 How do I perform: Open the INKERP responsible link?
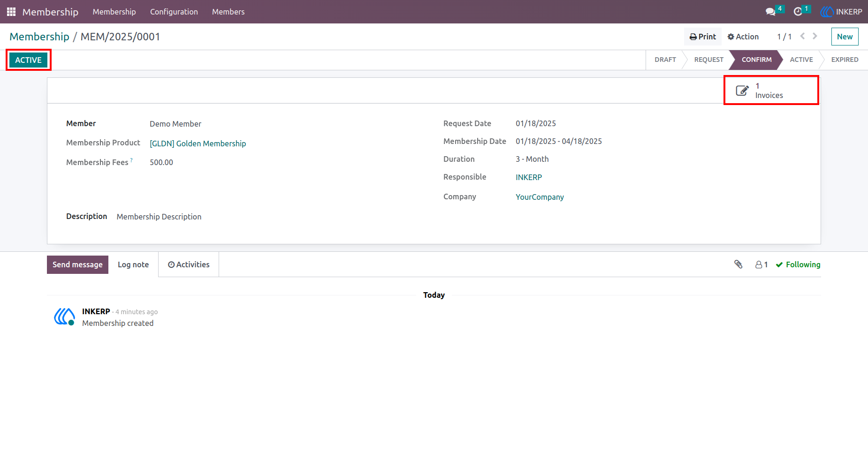pyautogui.click(x=529, y=177)
